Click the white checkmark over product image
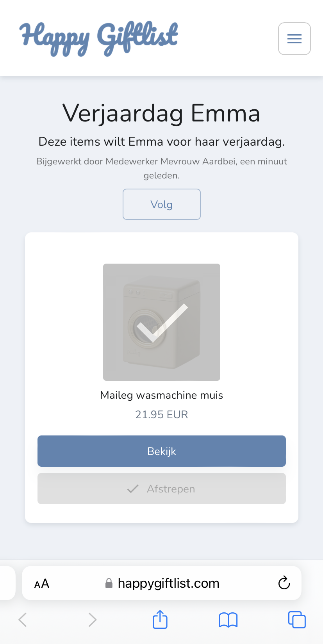The image size is (323, 644). click(x=162, y=323)
